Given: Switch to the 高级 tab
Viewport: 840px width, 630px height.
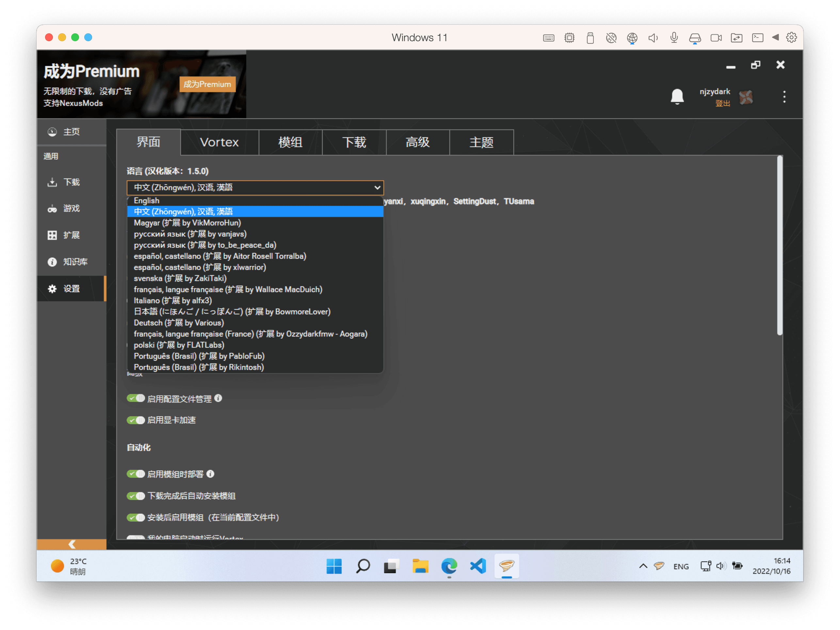Looking at the screenshot, I should point(418,142).
